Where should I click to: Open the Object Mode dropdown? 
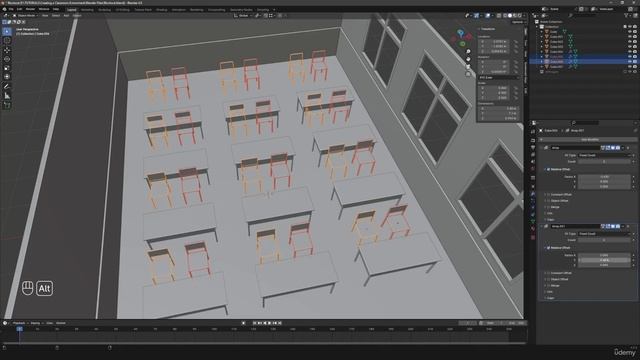(x=25, y=16)
